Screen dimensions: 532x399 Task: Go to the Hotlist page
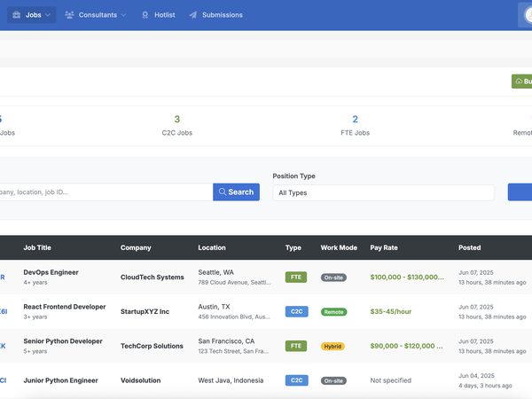point(159,15)
